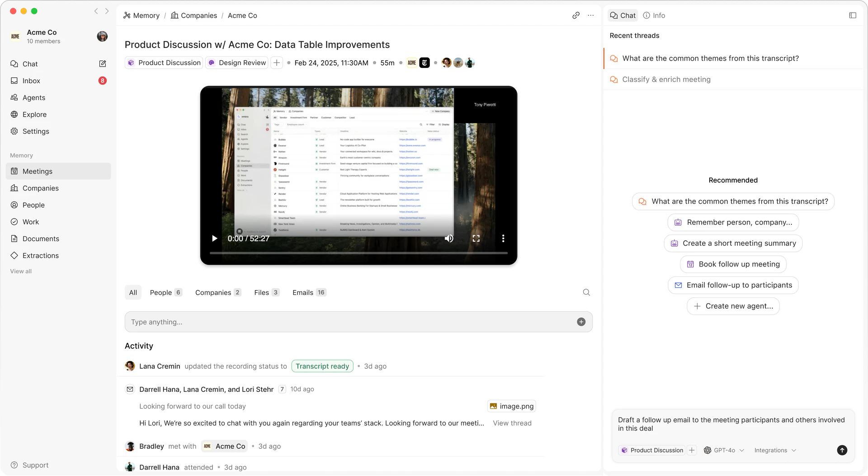Expand the Integrations dropdown
The image size is (868, 476).
click(x=775, y=450)
